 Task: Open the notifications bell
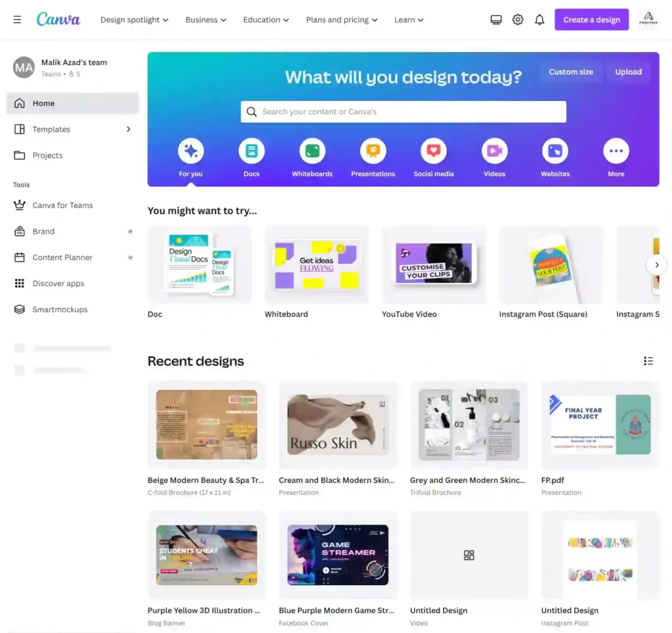pos(539,20)
